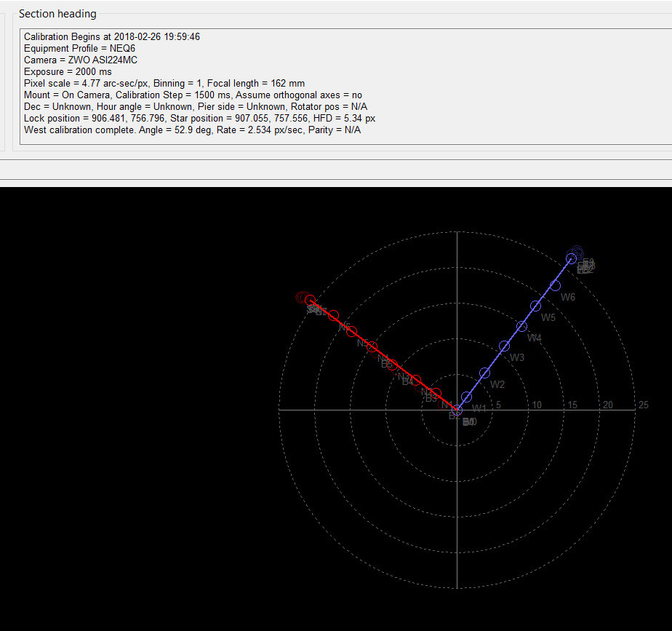Screen dimensions: 672x631
Task: Click the 'Pixel scale = 4.77 arc-sec/px' line
Action: pos(164,83)
